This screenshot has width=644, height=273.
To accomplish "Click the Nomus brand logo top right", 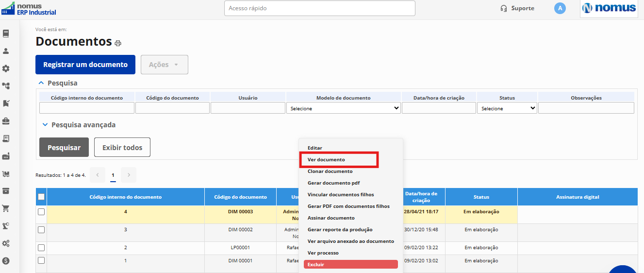I will [609, 8].
